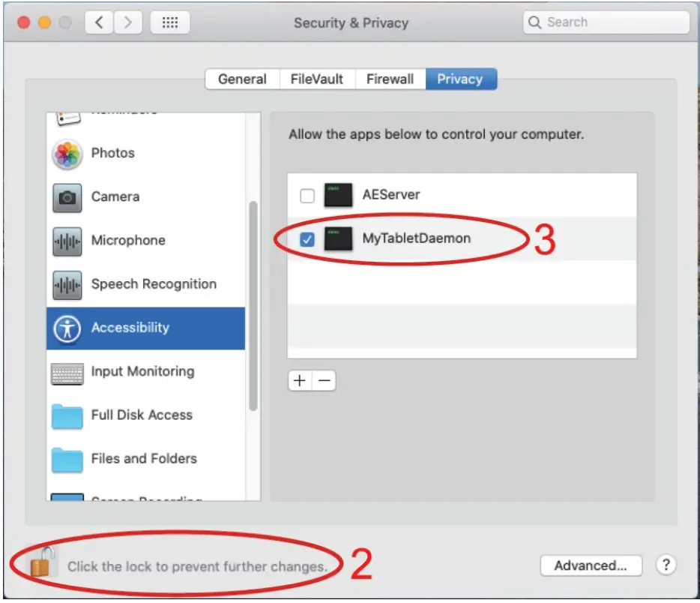Click the AEServer app icon

coord(338,195)
